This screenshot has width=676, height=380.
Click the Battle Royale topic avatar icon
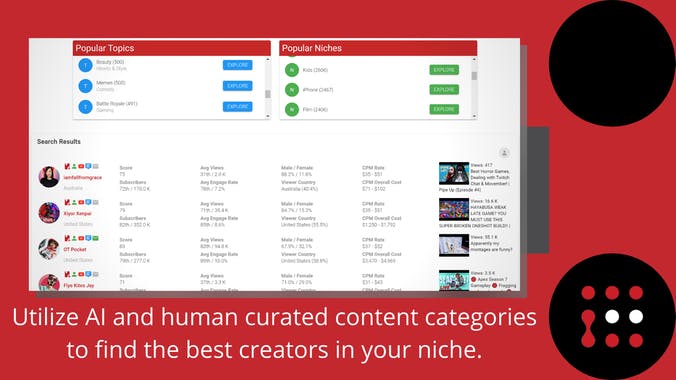[85, 107]
